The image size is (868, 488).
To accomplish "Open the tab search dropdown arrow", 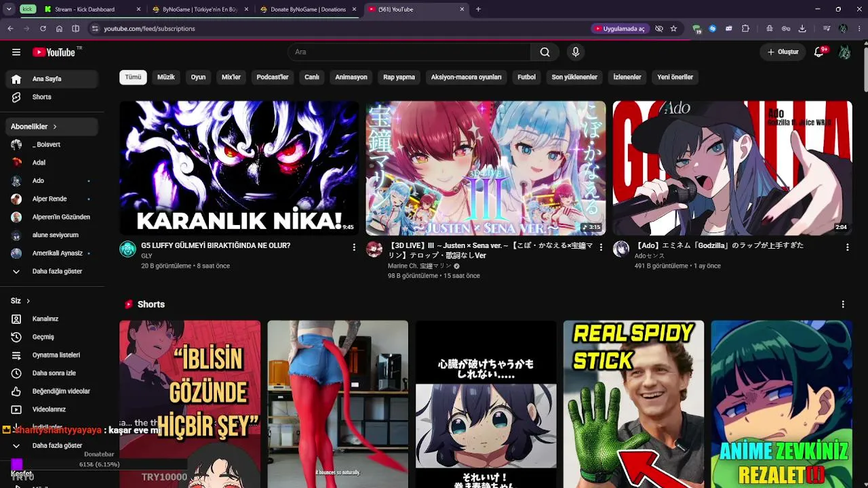I will 9,9.
